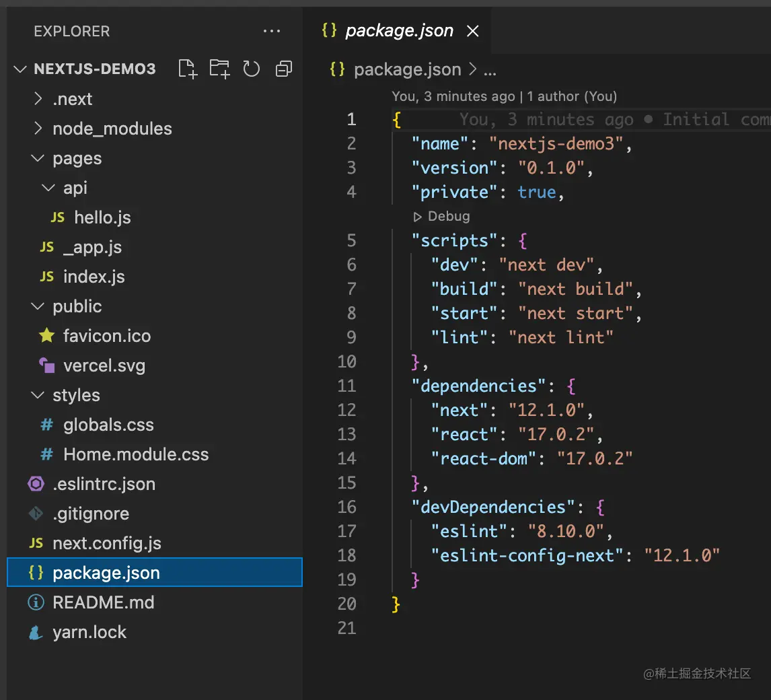Expand the node_modules folder
Screen dimensions: 771x700
coord(112,129)
